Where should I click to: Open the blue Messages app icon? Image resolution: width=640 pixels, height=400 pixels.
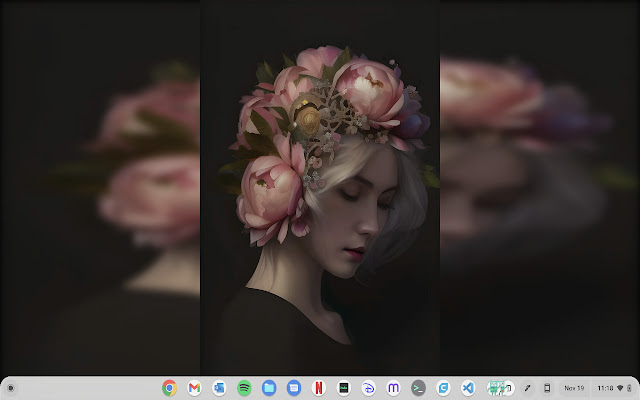tap(294, 388)
